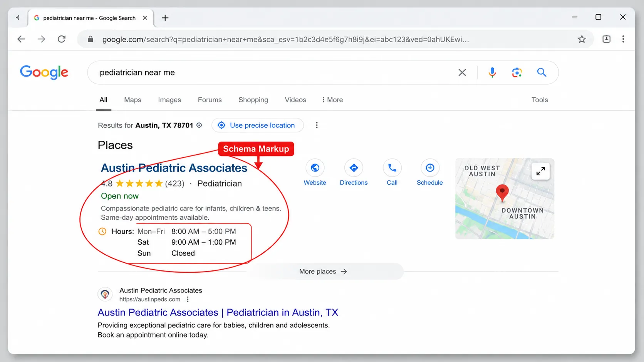Open the Tools options
The height and width of the screenshot is (362, 644).
(x=540, y=100)
